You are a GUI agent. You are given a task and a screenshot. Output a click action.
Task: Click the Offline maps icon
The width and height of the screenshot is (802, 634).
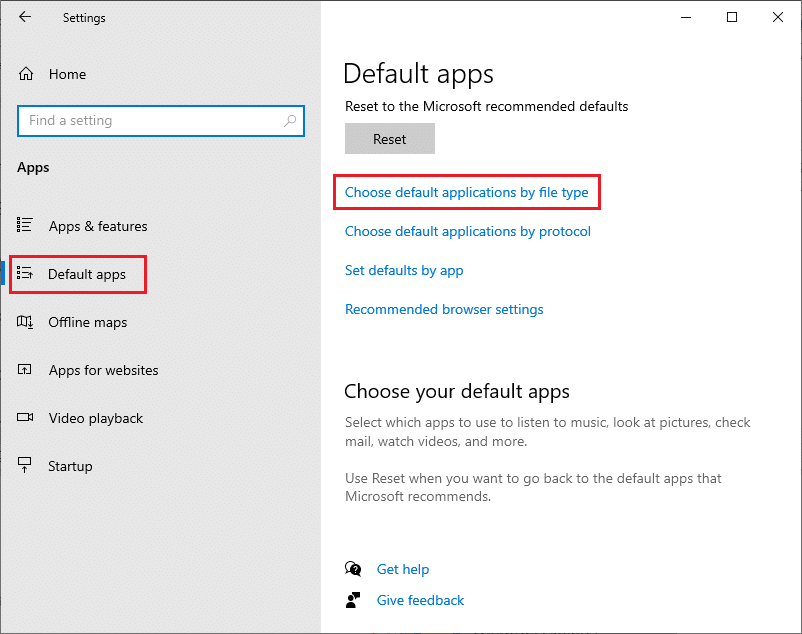pos(27,322)
